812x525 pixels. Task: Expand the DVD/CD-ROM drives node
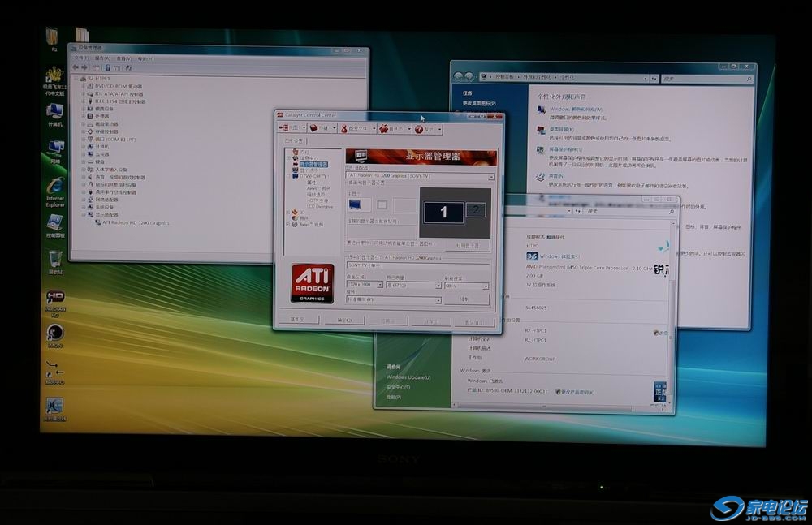[84, 86]
